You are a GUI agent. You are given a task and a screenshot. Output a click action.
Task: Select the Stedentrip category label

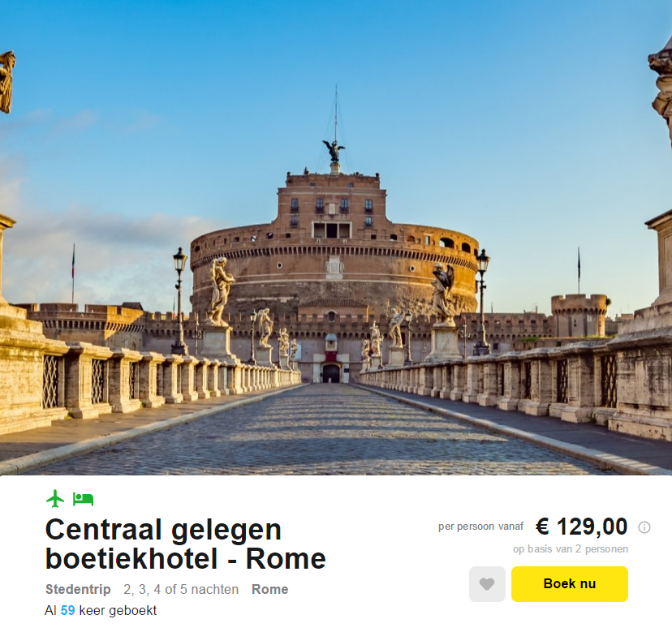click(x=78, y=589)
